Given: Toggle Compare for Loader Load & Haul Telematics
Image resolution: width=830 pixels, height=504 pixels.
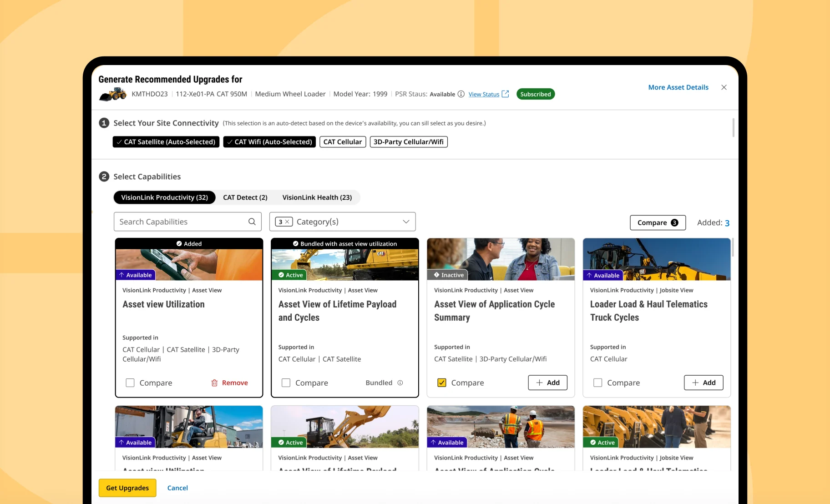Looking at the screenshot, I should [x=598, y=383].
